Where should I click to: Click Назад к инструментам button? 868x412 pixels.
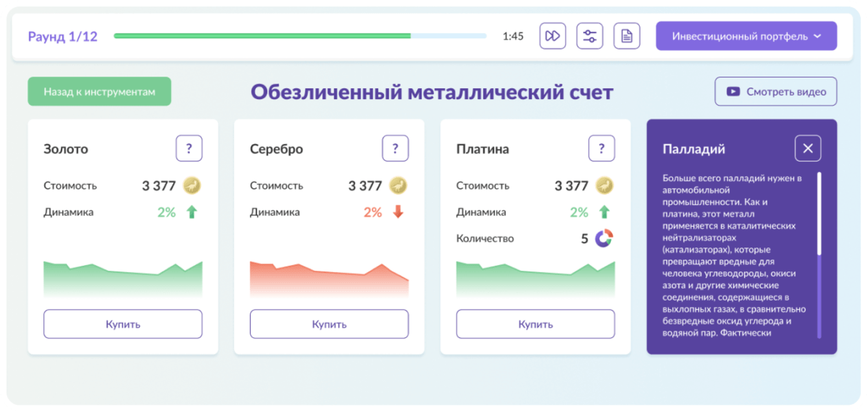coord(99,91)
